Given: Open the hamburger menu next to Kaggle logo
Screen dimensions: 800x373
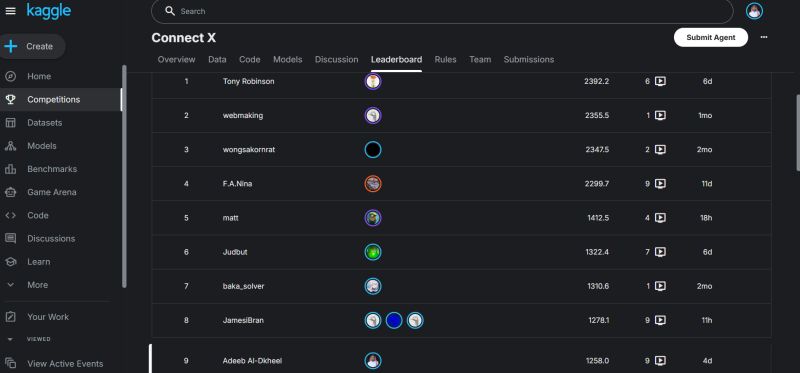Looking at the screenshot, I should coord(10,11).
